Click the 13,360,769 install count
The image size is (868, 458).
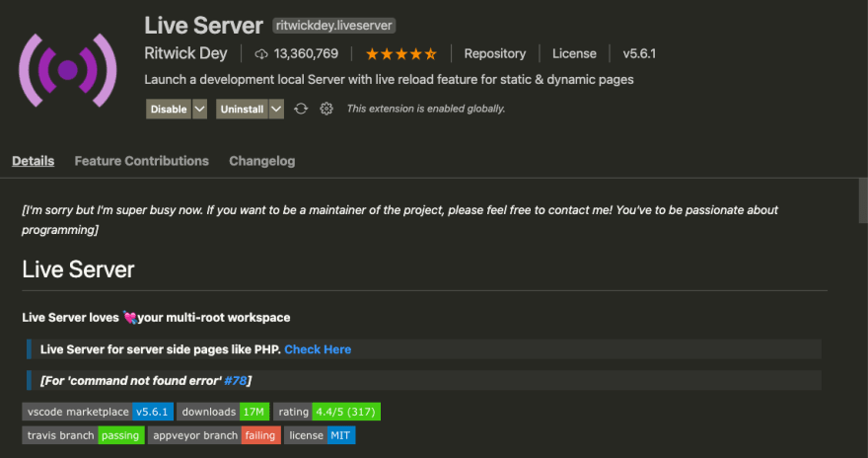(306, 53)
